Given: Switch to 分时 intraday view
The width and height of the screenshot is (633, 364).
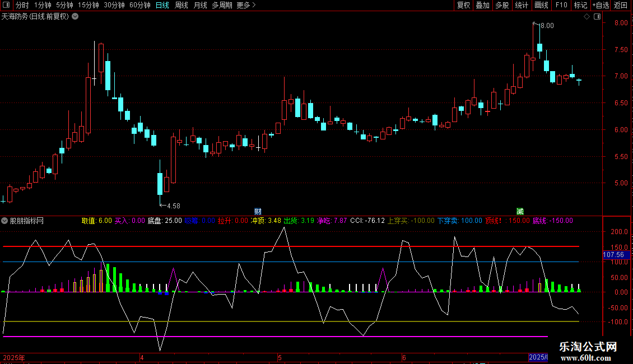Looking at the screenshot, I should coord(22,5).
